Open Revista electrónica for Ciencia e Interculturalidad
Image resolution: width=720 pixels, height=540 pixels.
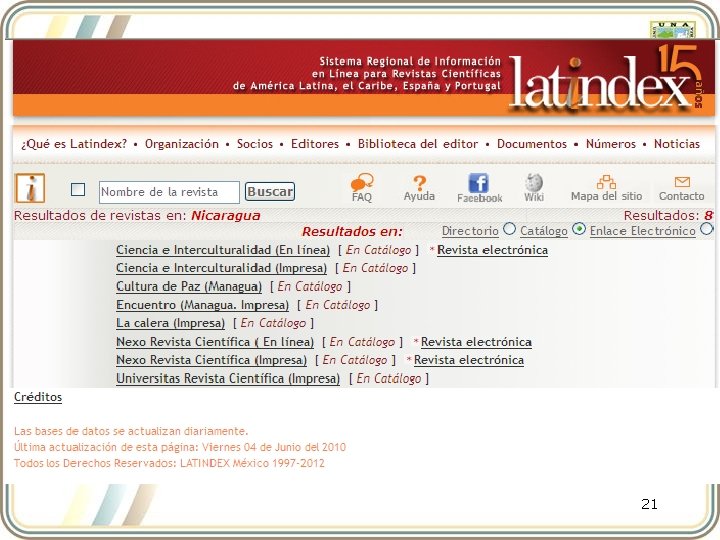click(x=492, y=250)
